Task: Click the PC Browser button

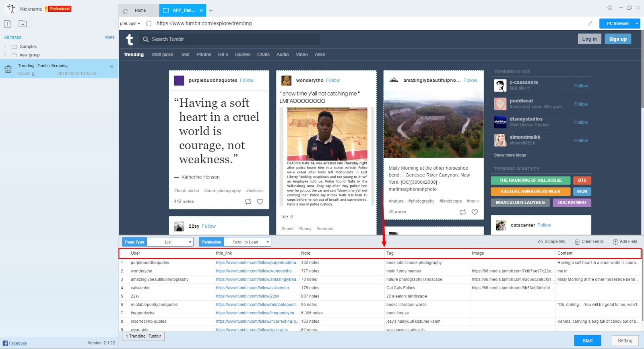Action: tap(617, 23)
